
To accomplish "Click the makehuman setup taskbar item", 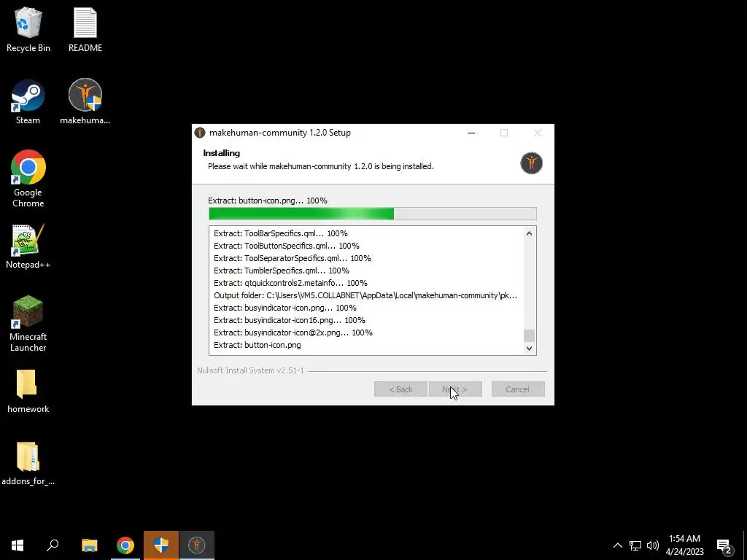I will tap(197, 545).
